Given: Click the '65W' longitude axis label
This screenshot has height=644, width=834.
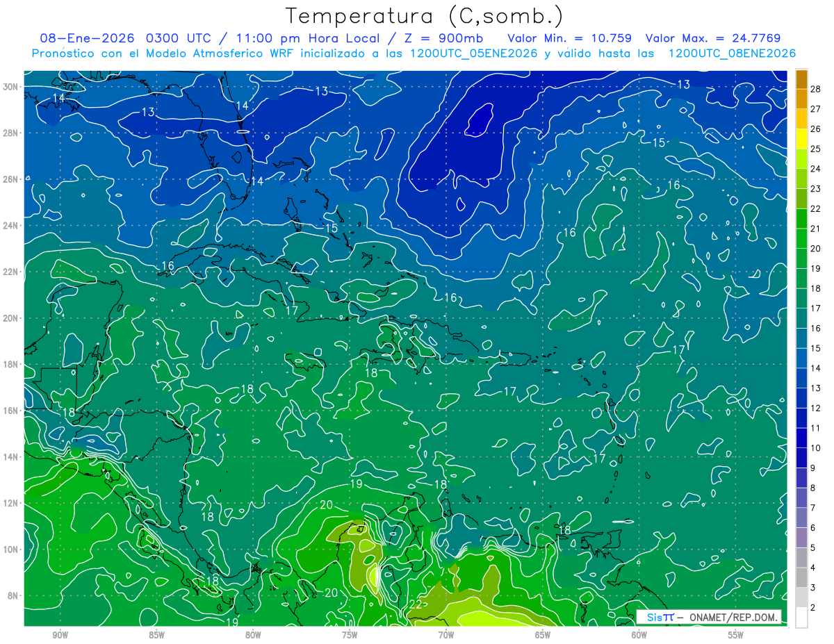Looking at the screenshot, I should click(x=543, y=635).
